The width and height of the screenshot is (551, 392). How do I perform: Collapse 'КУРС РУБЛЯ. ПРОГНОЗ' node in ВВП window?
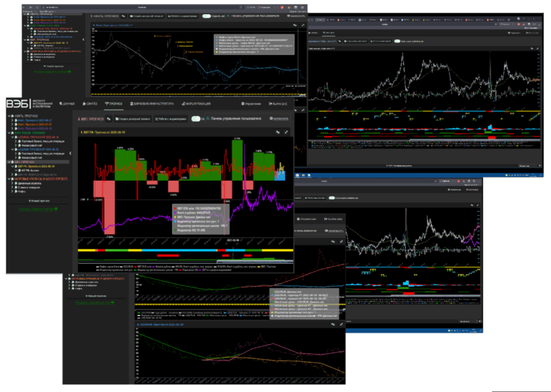pyautogui.click(x=9, y=133)
